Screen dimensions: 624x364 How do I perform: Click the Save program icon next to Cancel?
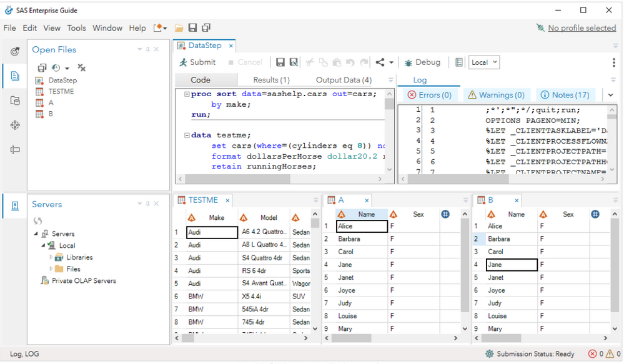click(x=280, y=62)
